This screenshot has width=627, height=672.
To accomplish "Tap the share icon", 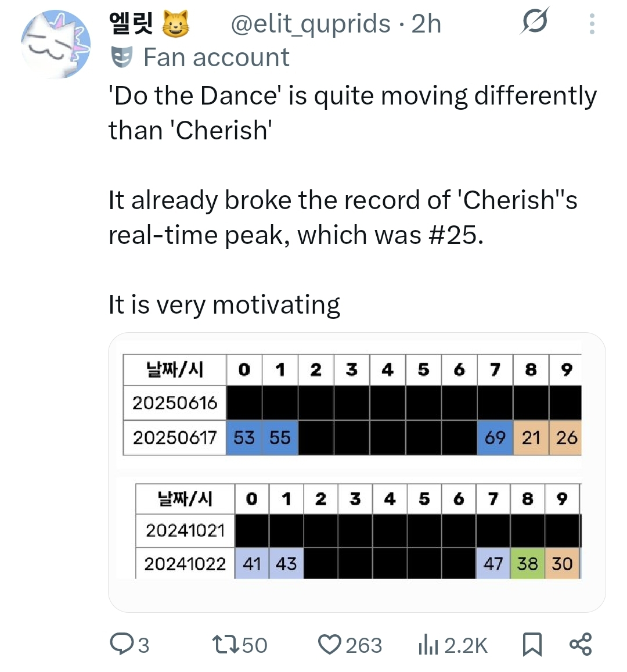I will 581,644.
